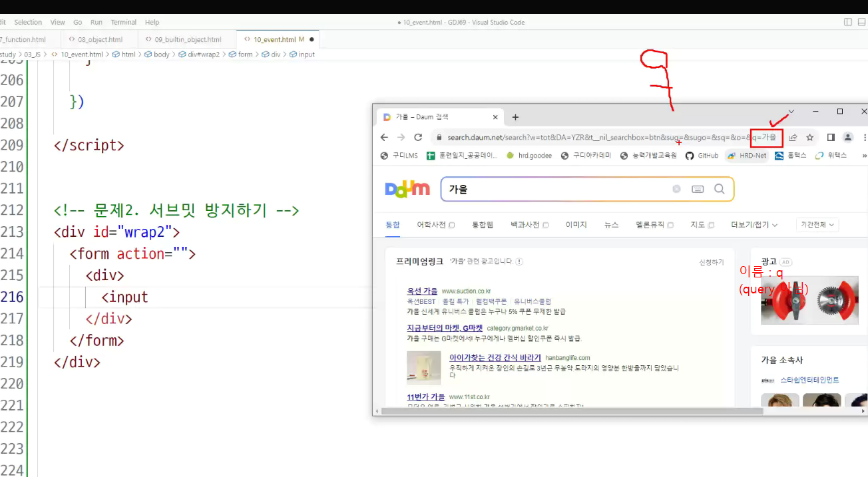The width and height of the screenshot is (868, 477).
Task: Open the Chrome tab search chevron
Action: tap(791, 112)
